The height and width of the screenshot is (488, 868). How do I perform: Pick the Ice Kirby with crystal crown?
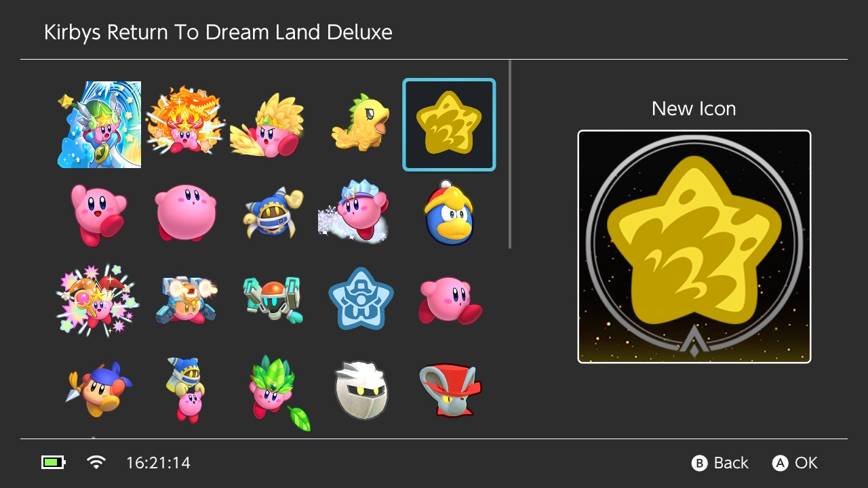click(x=353, y=211)
